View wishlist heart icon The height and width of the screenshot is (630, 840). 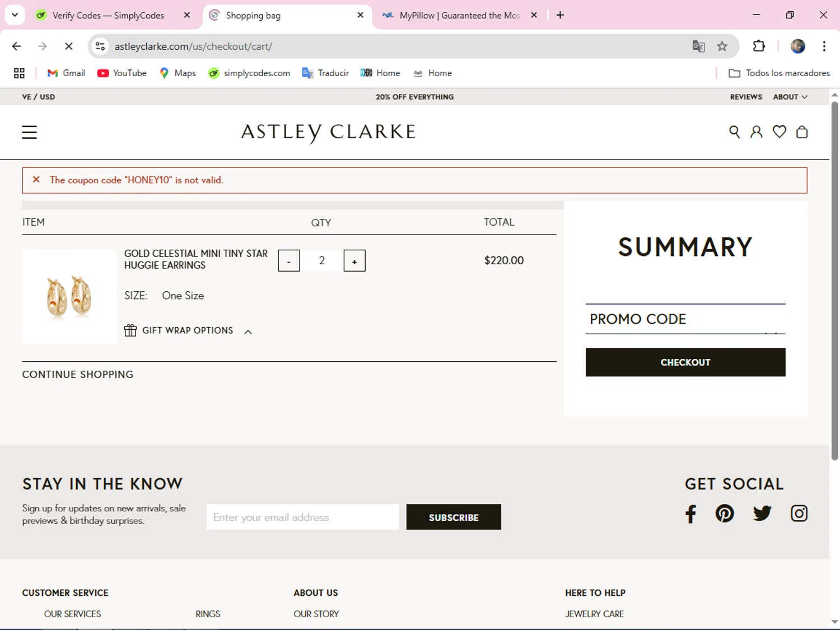[x=779, y=132]
